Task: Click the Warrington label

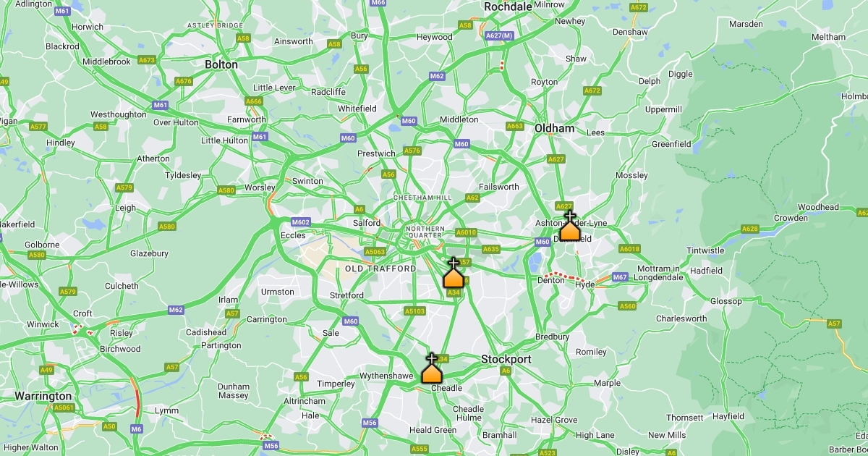Action: [x=43, y=397]
